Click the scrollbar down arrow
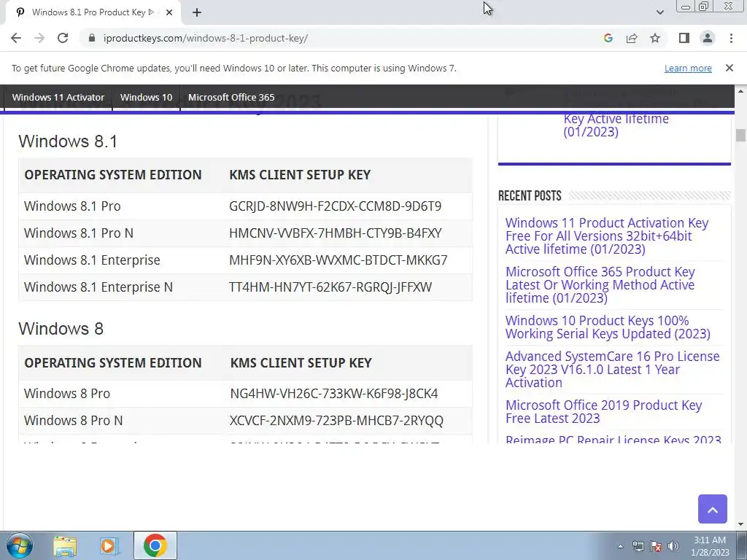Image resolution: width=747 pixels, height=560 pixels. (x=740, y=524)
